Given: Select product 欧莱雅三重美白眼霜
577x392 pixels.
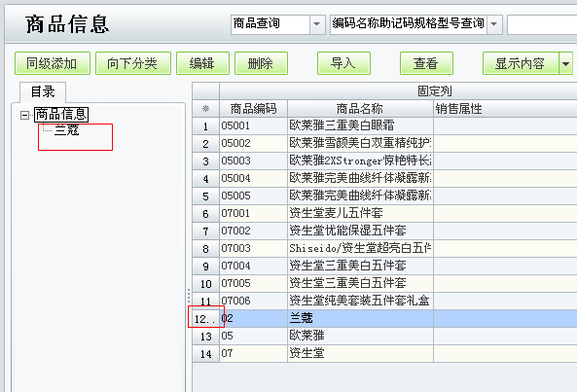Looking at the screenshot, I should 360,125.
